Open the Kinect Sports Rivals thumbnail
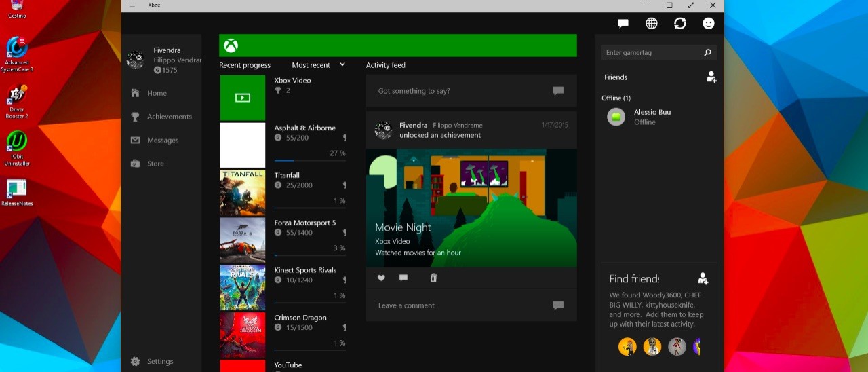868x372 pixels. 242,288
